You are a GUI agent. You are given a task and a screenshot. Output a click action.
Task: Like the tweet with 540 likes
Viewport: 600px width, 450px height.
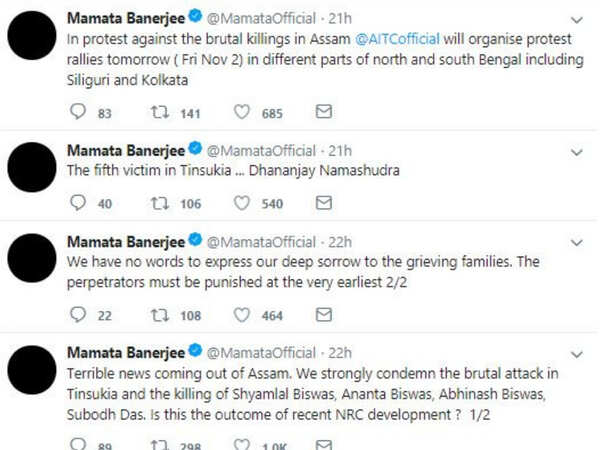pyautogui.click(x=241, y=203)
